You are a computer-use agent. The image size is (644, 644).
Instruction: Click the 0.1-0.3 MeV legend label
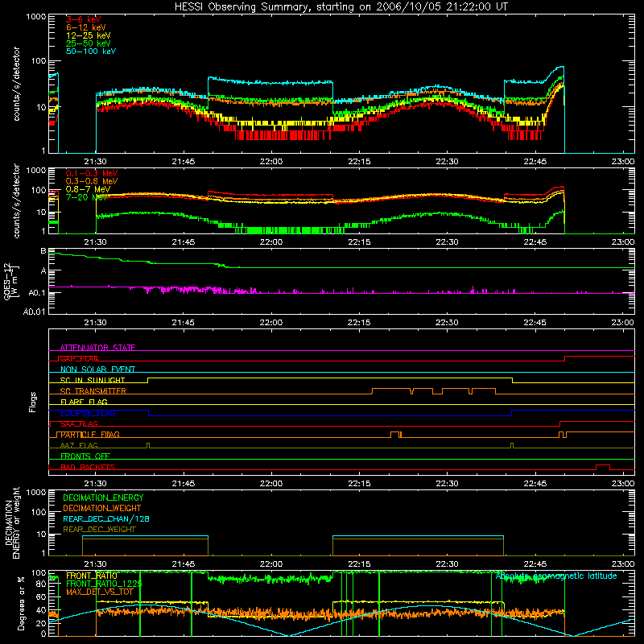[x=92, y=173]
